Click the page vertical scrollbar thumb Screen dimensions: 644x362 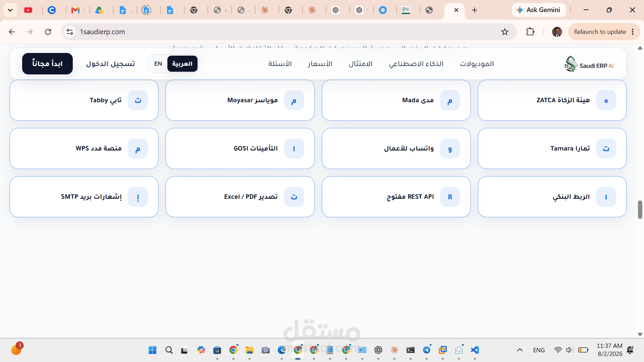click(640, 209)
